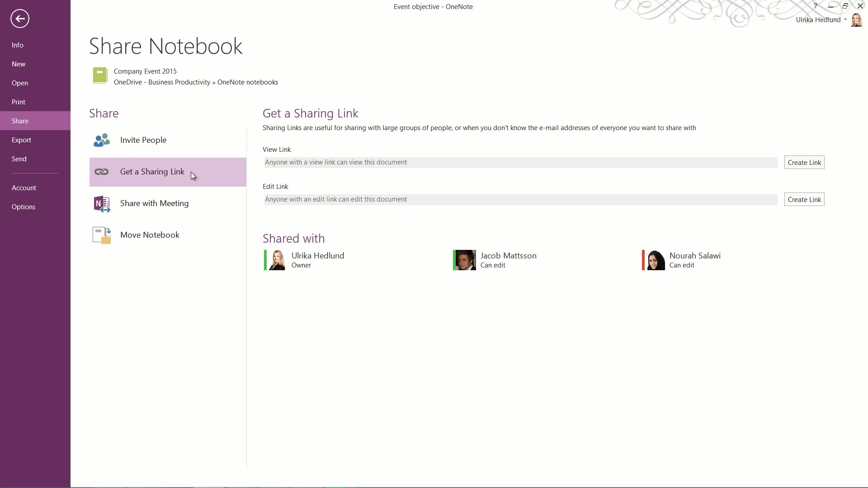Click the View Link text field

[520, 163]
